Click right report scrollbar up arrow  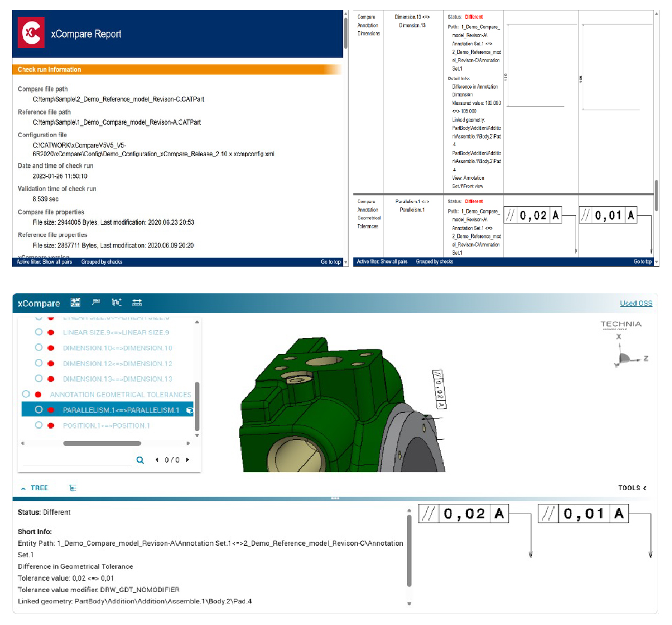(656, 14)
